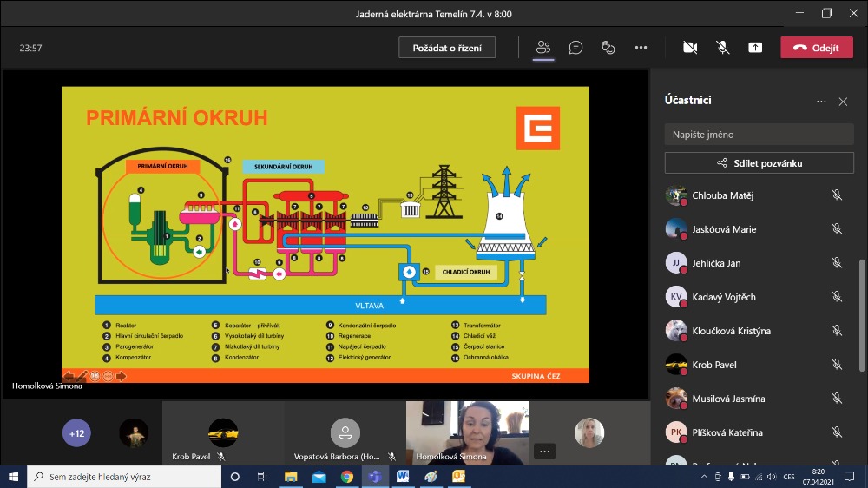This screenshot has width=868, height=488.
Task: Click the Požádat o řízení button
Action: [446, 48]
